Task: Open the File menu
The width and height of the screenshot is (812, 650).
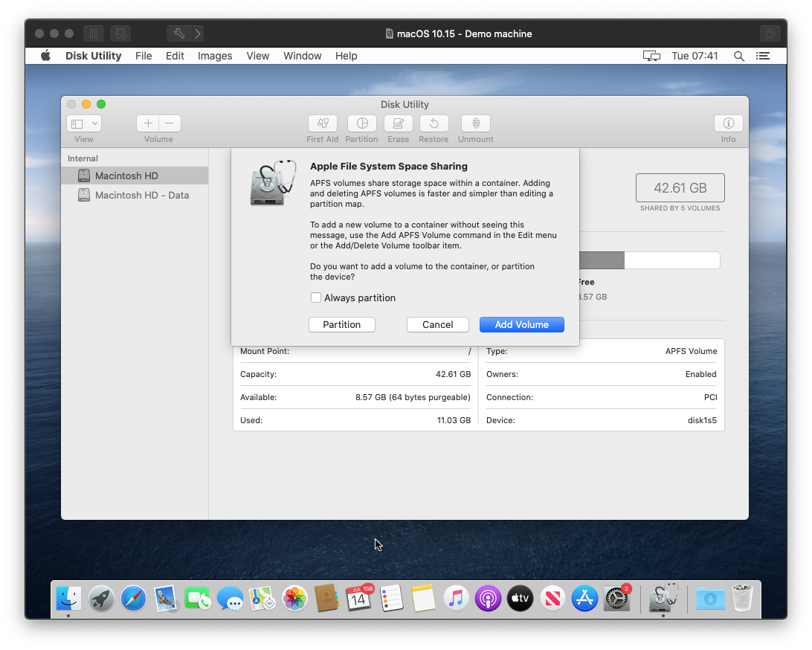Action: [144, 56]
